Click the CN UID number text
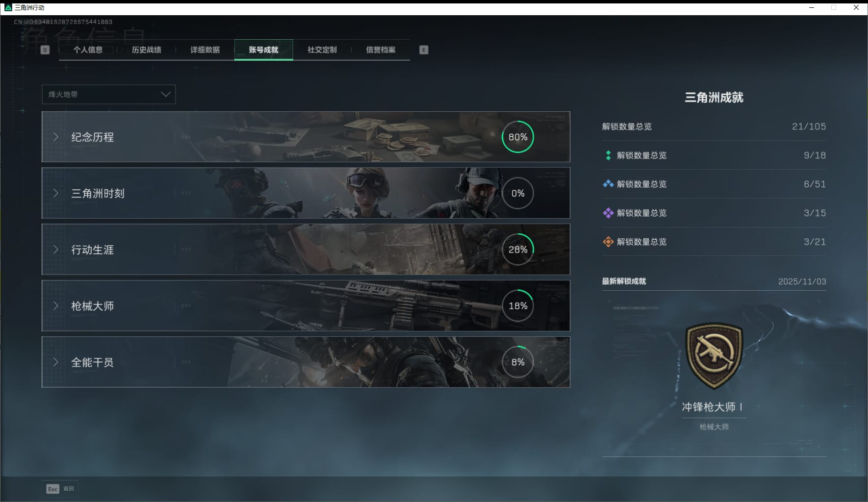This screenshot has width=868, height=502. coord(63,22)
